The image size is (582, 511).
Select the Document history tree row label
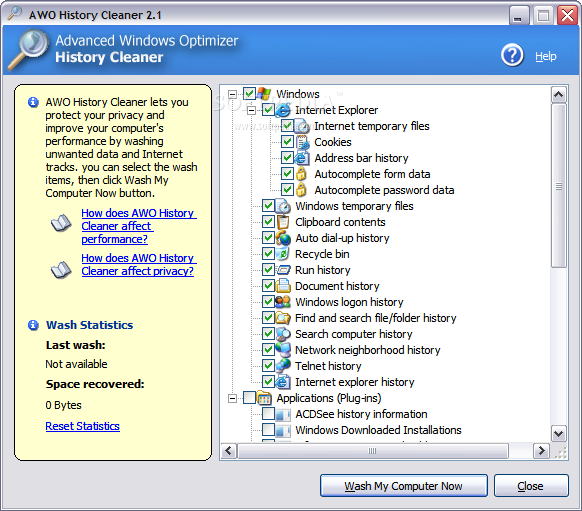tap(337, 286)
